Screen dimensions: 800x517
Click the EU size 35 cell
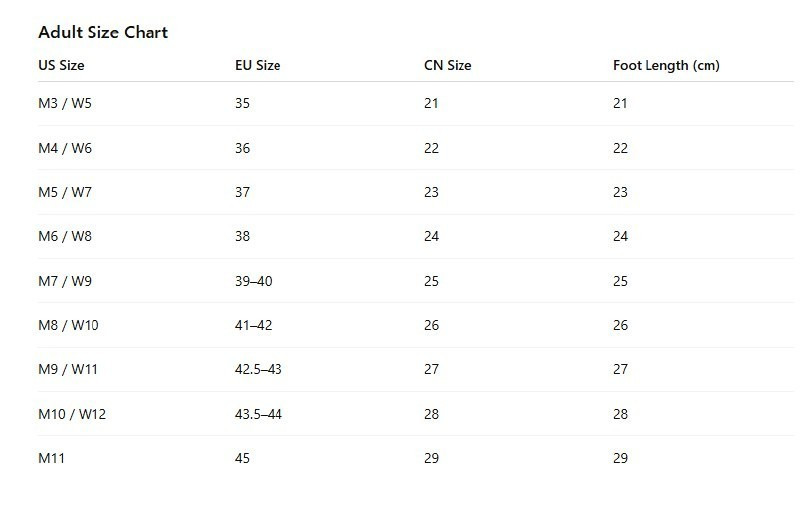tap(242, 103)
